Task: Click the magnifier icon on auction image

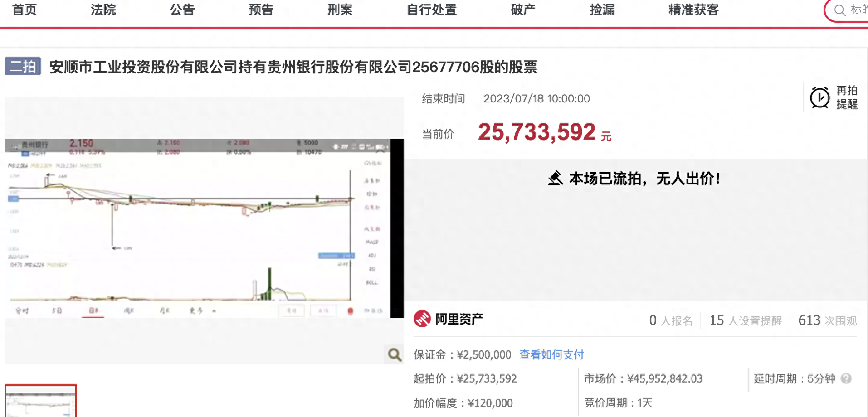Action: click(x=394, y=354)
